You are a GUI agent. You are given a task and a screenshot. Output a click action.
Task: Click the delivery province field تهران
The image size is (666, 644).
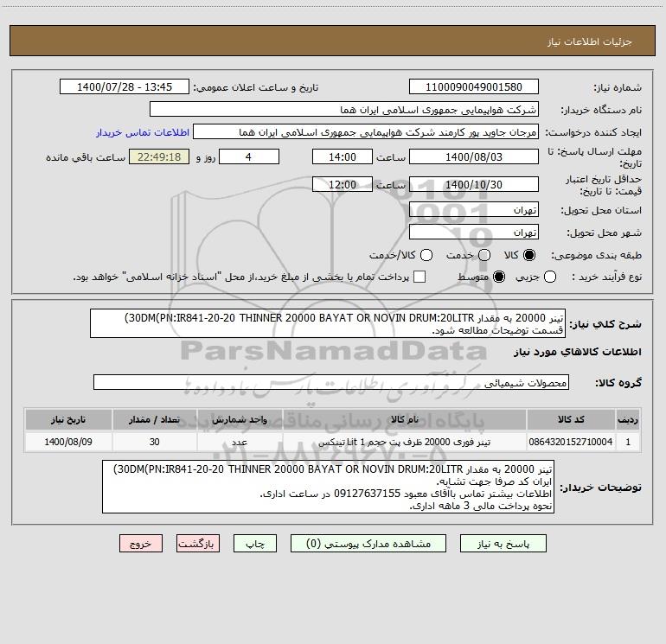tap(474, 210)
